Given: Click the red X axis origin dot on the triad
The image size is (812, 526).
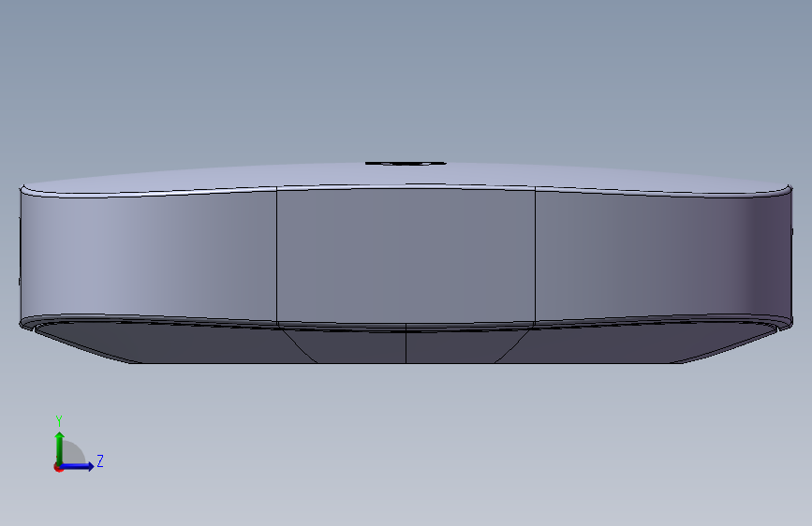Looking at the screenshot, I should [58, 468].
